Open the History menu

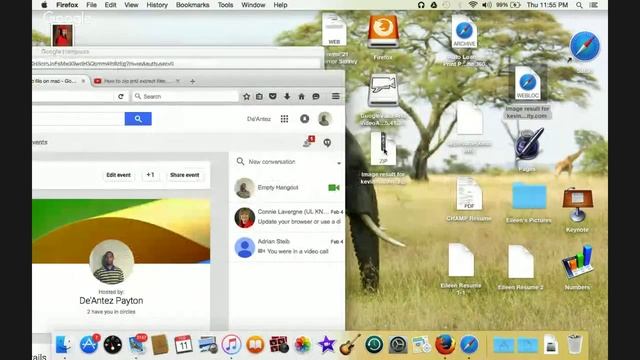point(157,5)
